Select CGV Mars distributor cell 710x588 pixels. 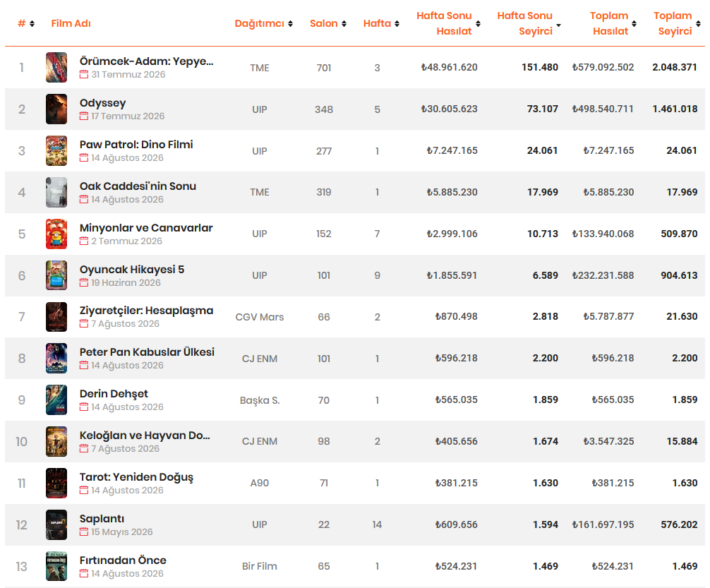click(260, 317)
